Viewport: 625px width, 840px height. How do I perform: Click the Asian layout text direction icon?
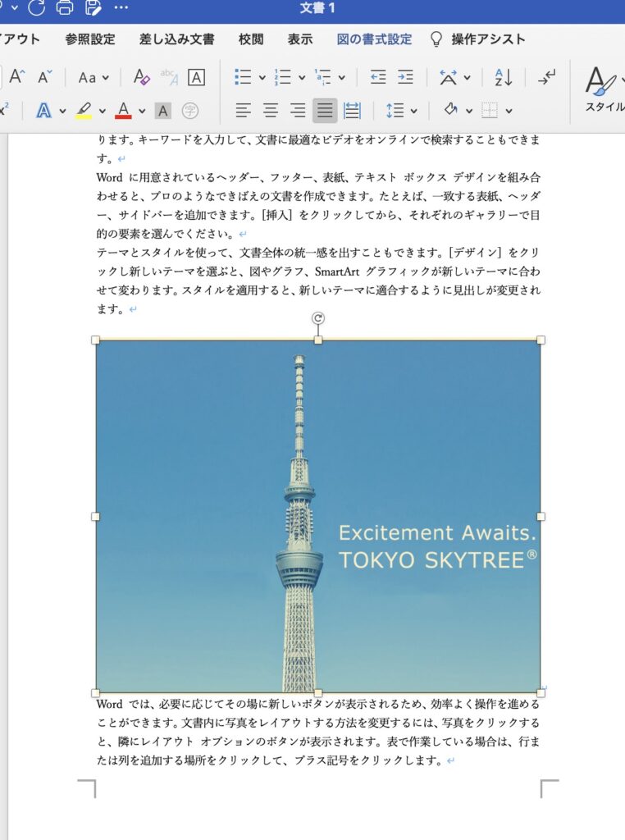coord(449,78)
